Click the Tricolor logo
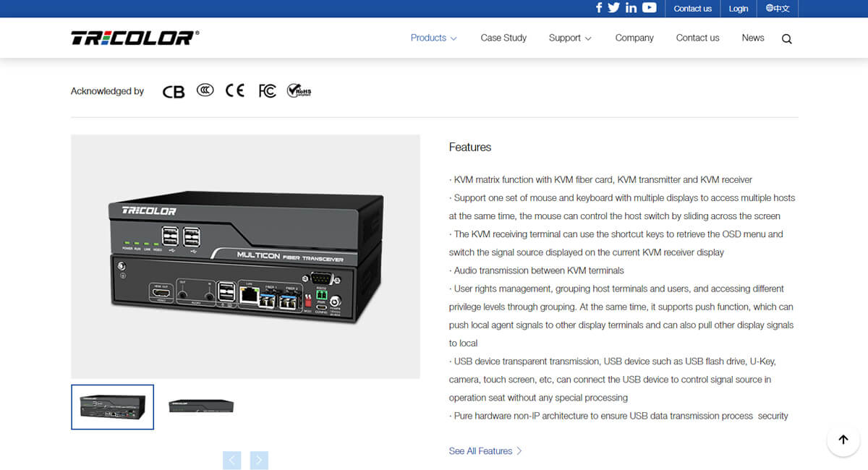This screenshot has width=868, height=470. click(x=135, y=38)
